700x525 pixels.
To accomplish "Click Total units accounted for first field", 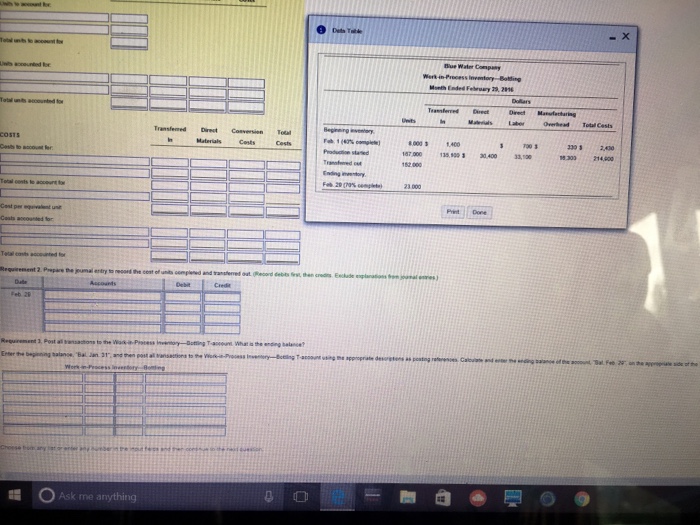I will point(129,103).
